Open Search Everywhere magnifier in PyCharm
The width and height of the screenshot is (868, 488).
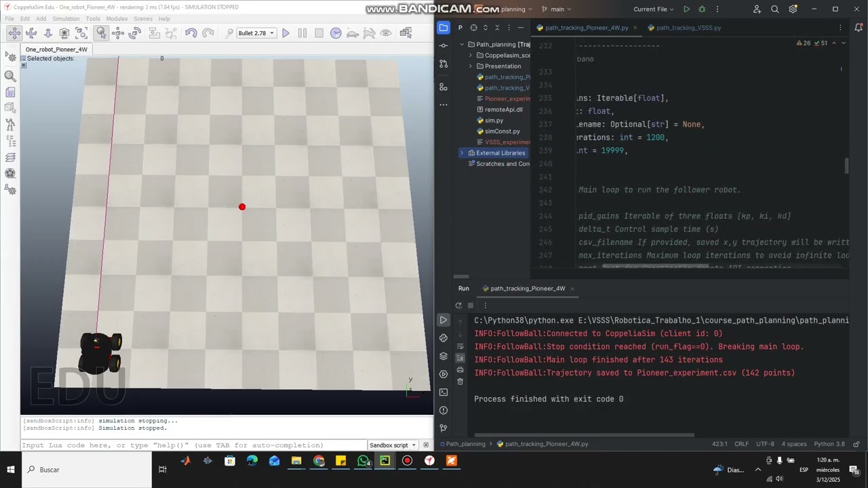775,9
